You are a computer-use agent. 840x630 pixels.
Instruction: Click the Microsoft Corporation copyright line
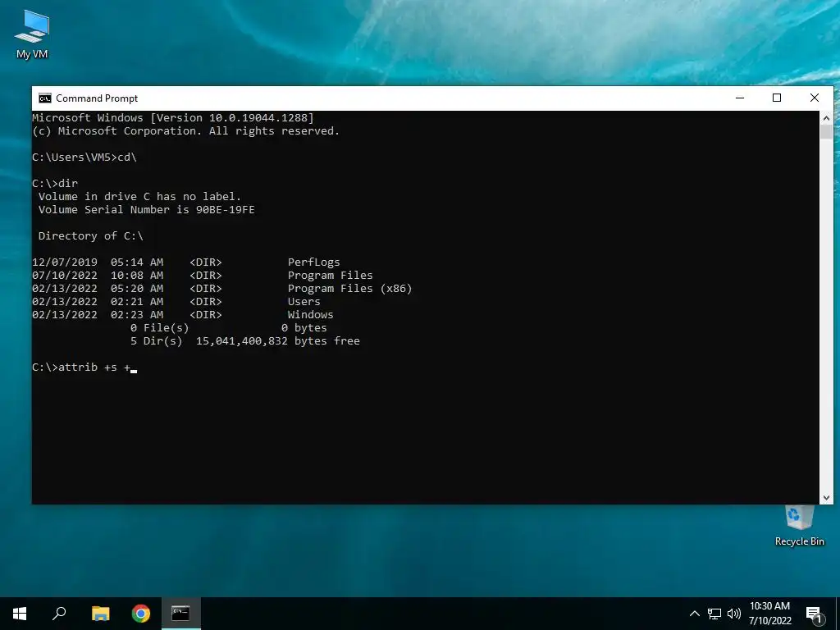[185, 130]
